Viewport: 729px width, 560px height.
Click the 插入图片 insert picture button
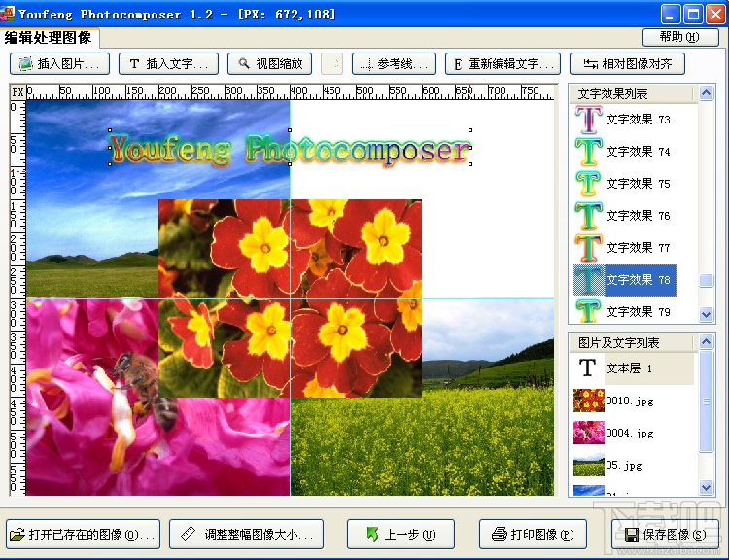tap(59, 64)
